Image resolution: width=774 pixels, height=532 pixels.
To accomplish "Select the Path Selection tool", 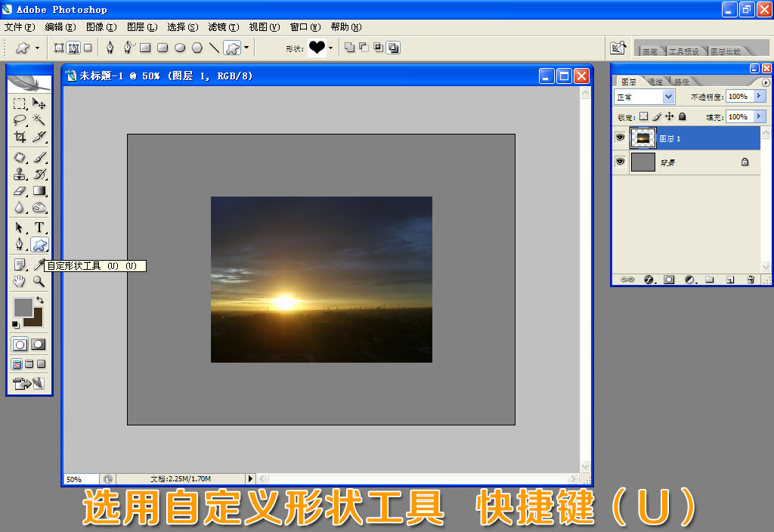I will [x=20, y=227].
